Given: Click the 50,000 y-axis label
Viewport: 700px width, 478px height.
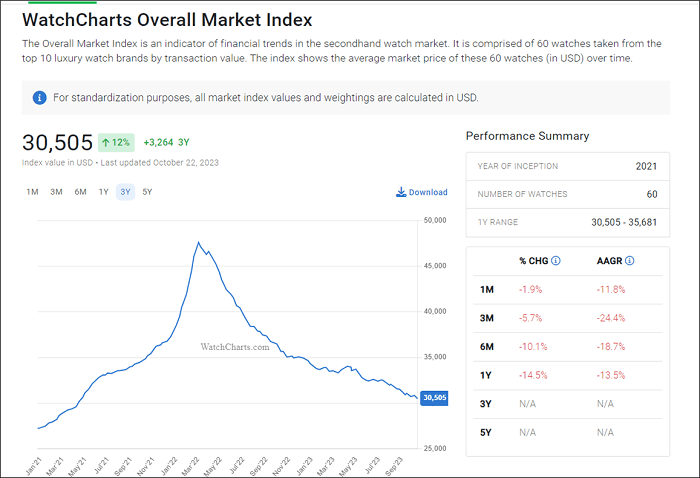Looking at the screenshot, I should [435, 220].
